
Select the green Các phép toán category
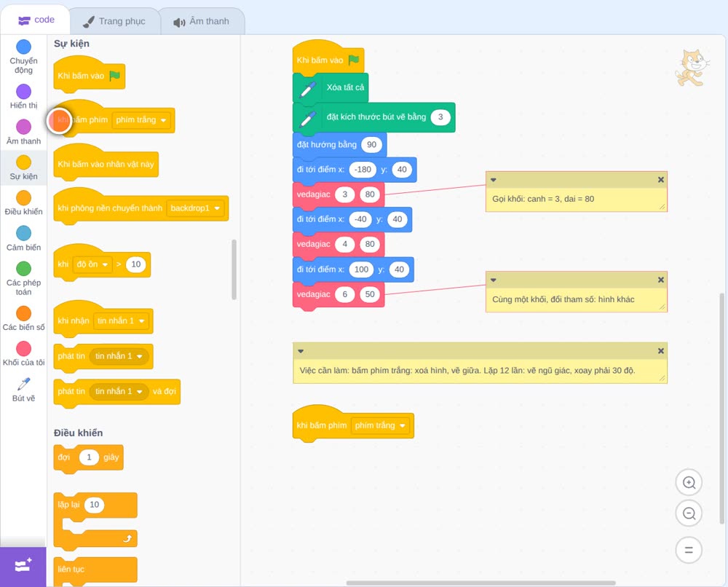coord(24,269)
